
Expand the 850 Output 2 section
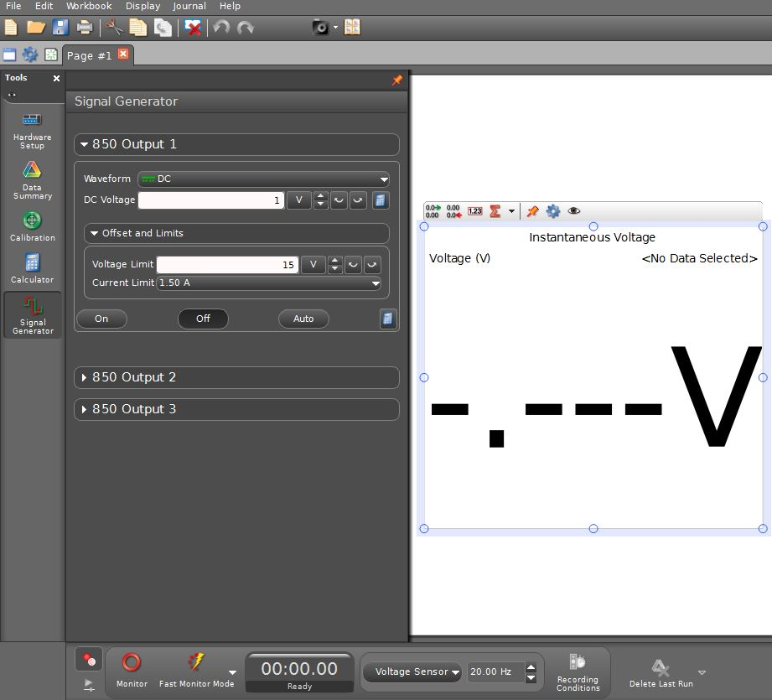(236, 377)
